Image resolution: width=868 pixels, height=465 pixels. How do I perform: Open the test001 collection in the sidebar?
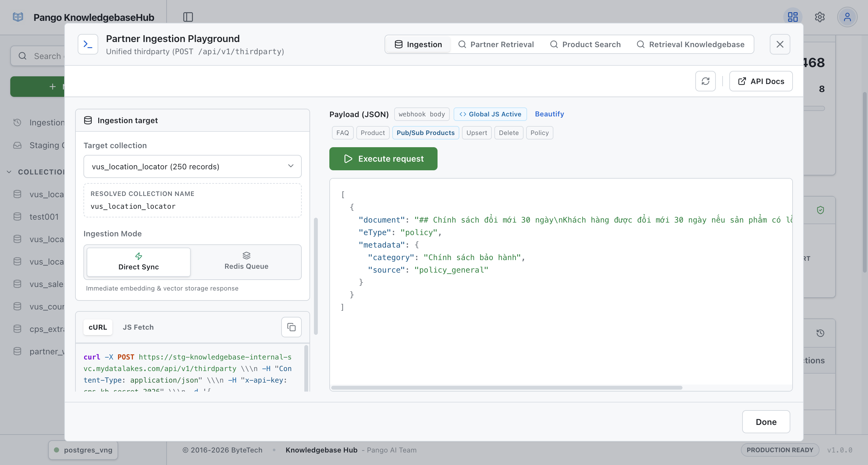[44, 216]
